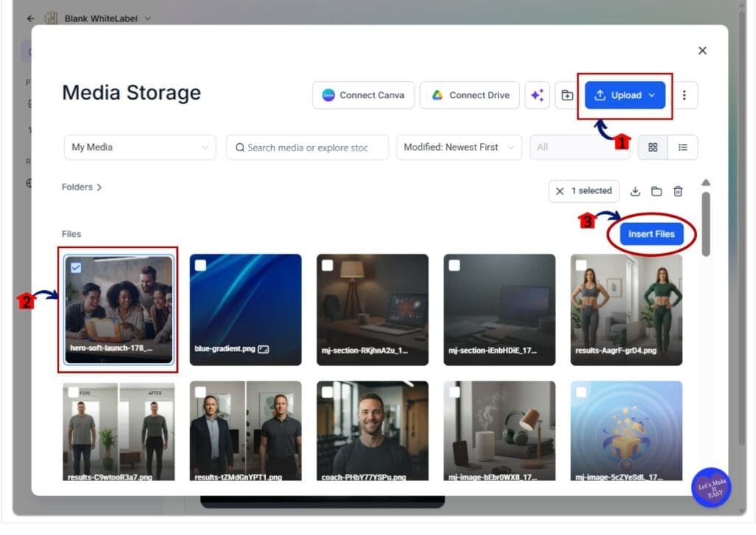Viewport: 756px width, 535px height.
Task: Select the results-tZMdGnYPT1.png thumbnail
Action: (x=245, y=431)
